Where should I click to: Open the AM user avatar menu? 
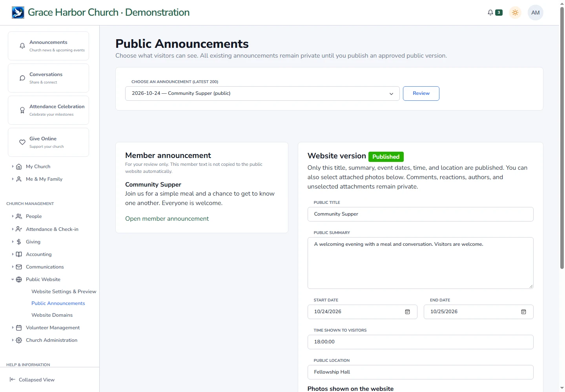tap(536, 13)
